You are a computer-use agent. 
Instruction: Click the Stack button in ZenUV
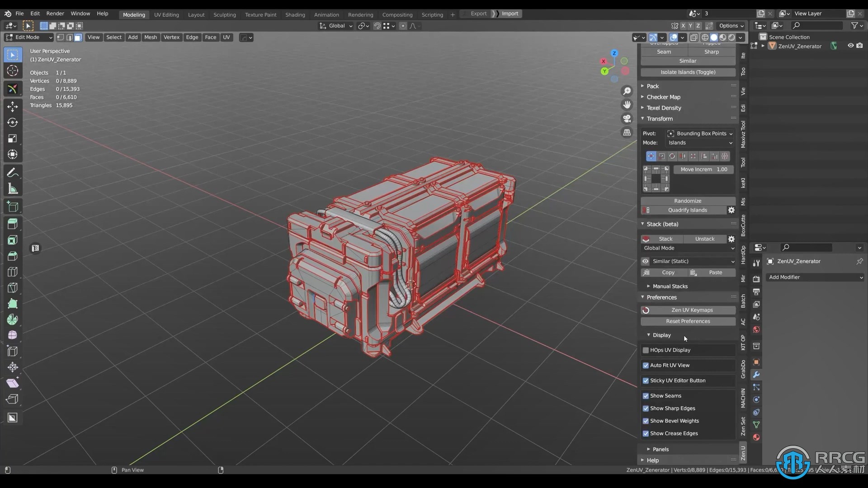(665, 238)
